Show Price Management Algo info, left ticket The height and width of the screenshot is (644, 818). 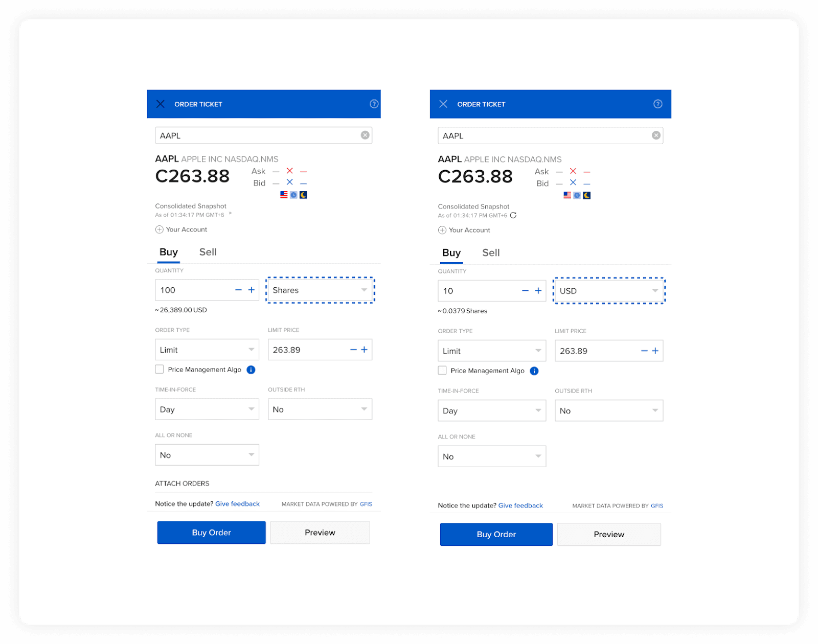[251, 370]
